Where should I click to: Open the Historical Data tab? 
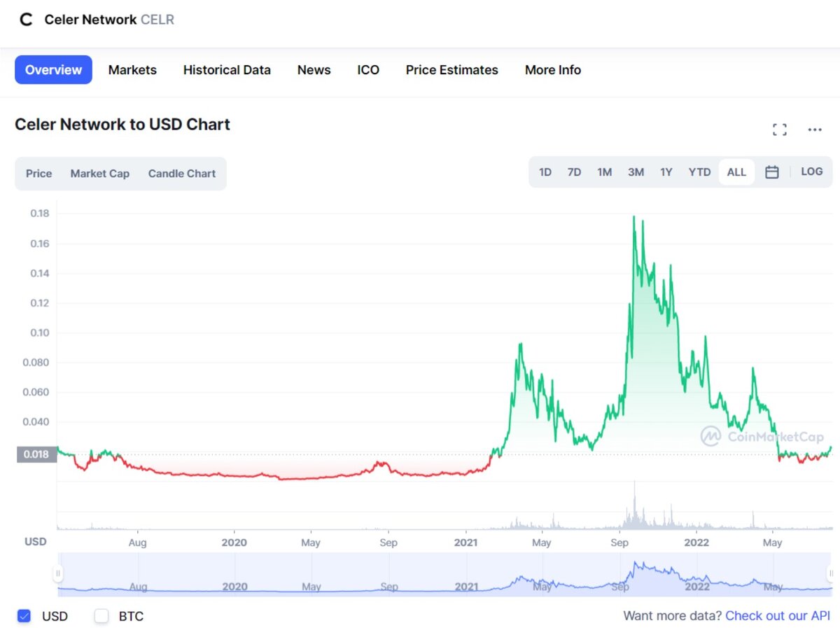click(x=227, y=70)
